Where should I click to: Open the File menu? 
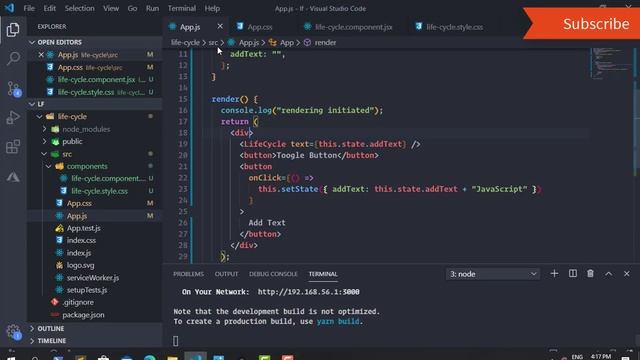pyautogui.click(x=29, y=8)
